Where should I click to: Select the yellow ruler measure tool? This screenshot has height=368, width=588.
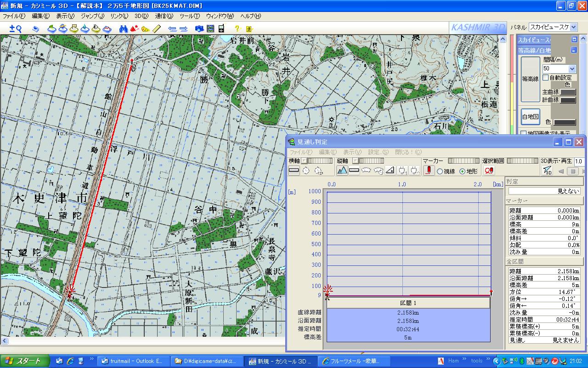[x=157, y=29]
